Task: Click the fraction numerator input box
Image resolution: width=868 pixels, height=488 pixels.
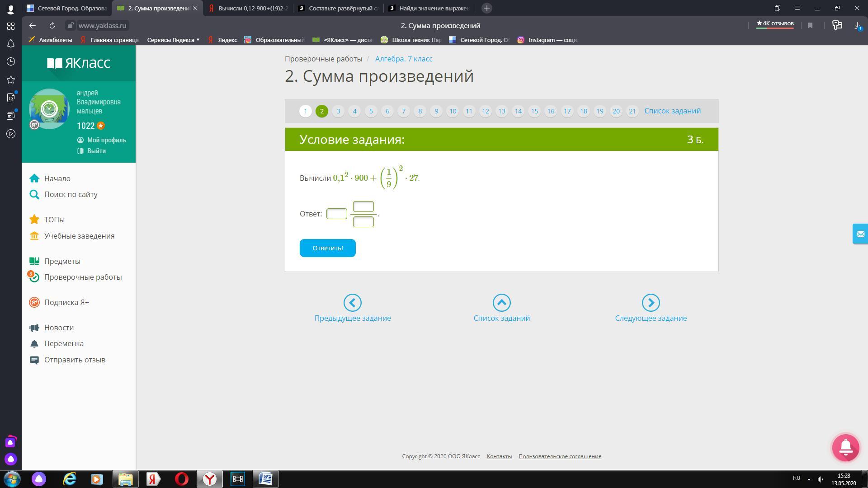Action: coord(363,206)
